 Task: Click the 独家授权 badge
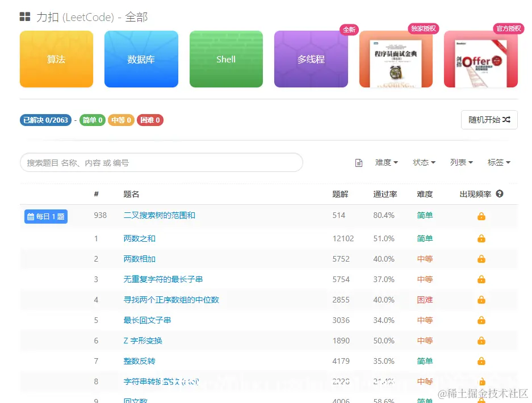click(424, 28)
